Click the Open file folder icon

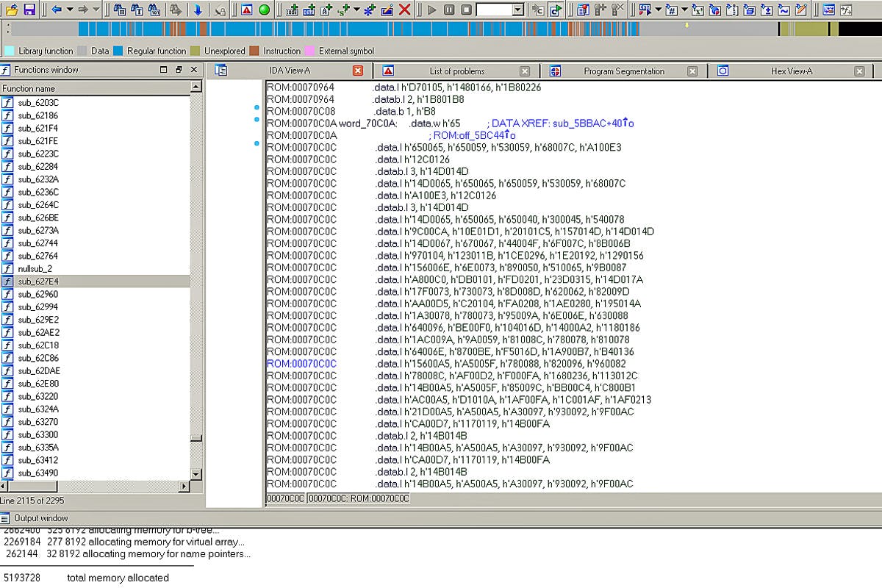coord(12,10)
